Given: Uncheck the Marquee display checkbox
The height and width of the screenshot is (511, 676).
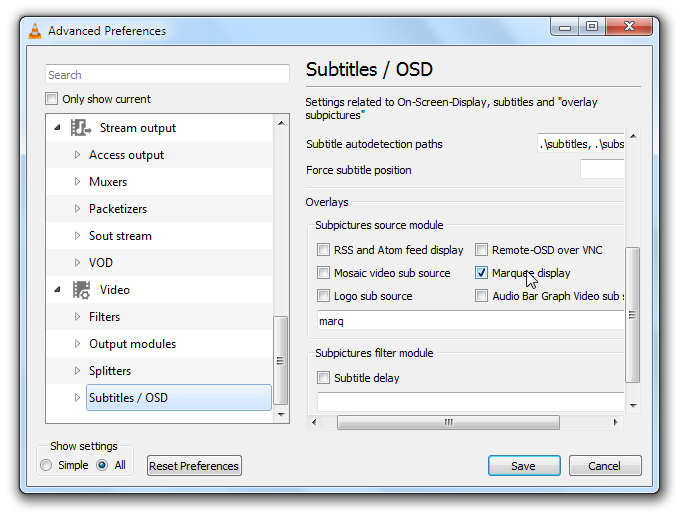Looking at the screenshot, I should coord(481,273).
